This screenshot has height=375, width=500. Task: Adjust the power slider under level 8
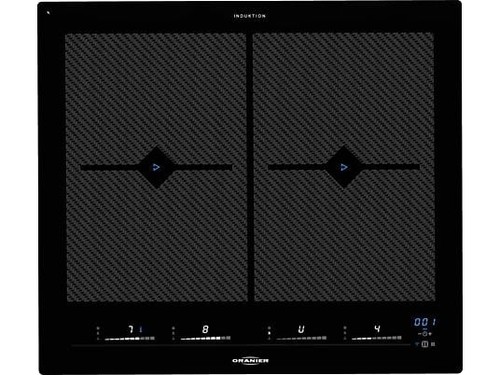(205, 339)
